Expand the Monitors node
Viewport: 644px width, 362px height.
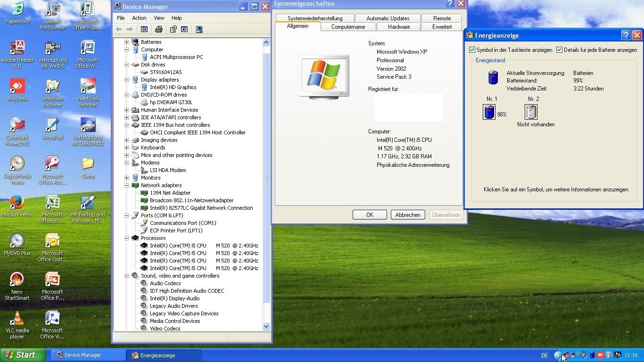pyautogui.click(x=126, y=178)
